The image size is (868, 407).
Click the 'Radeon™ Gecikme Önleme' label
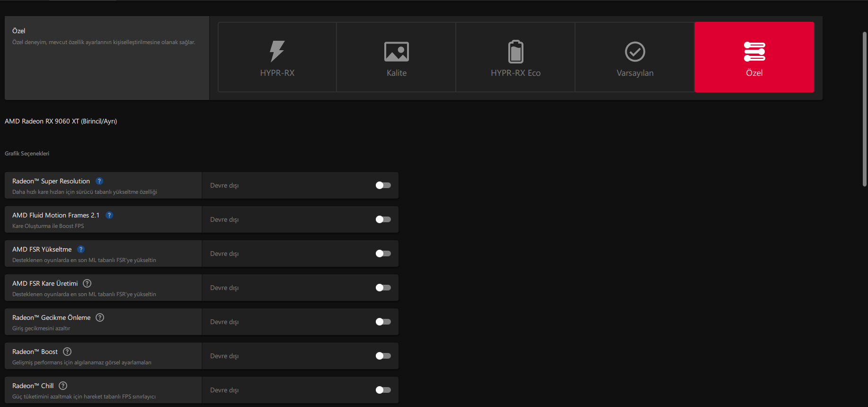pos(52,317)
